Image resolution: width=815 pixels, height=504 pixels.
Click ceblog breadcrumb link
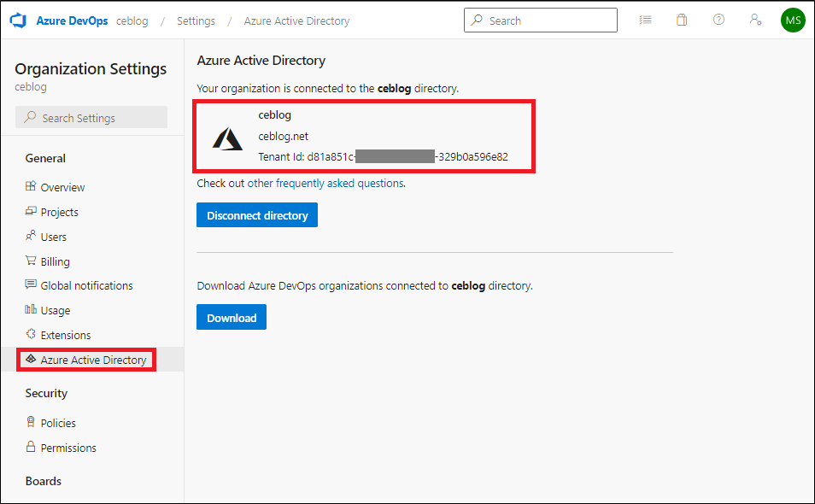coord(132,21)
